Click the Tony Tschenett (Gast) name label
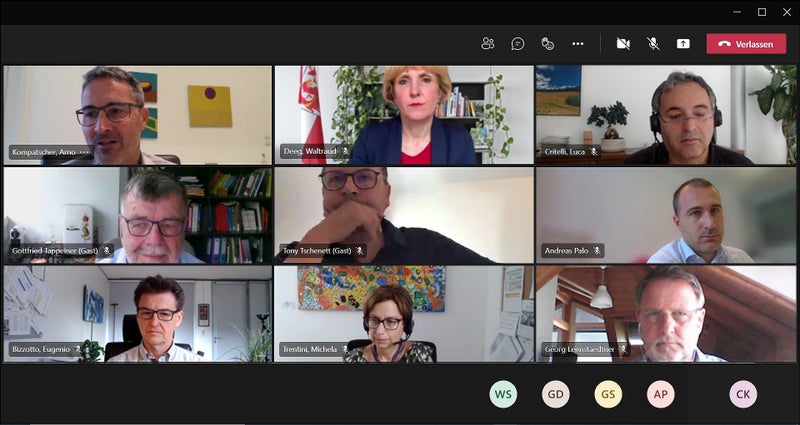This screenshot has height=425, width=800. tap(318, 251)
